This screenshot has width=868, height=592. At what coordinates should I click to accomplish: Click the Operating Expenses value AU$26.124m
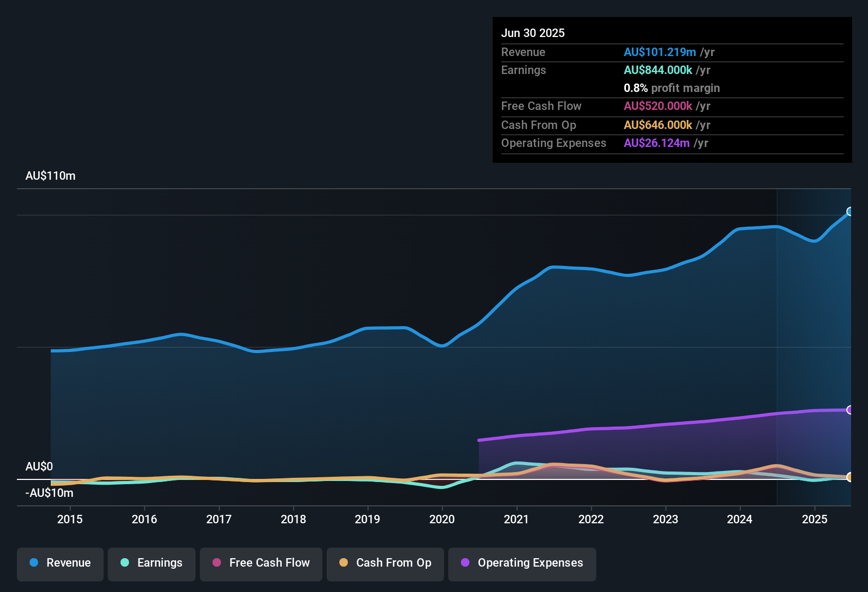point(657,143)
